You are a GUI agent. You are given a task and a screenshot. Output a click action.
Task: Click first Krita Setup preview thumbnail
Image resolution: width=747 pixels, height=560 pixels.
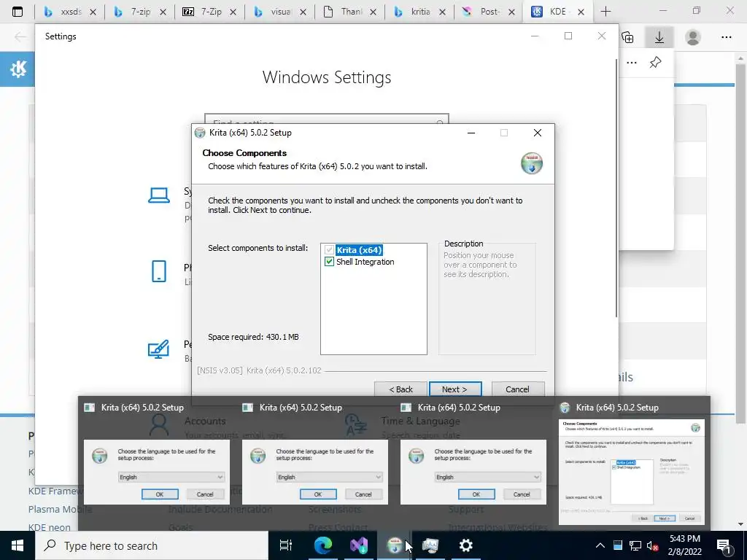click(157, 472)
